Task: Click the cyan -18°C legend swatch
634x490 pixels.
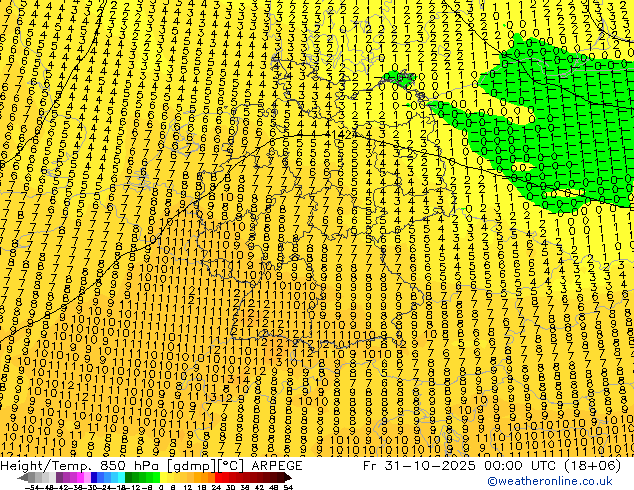Action: (121, 478)
